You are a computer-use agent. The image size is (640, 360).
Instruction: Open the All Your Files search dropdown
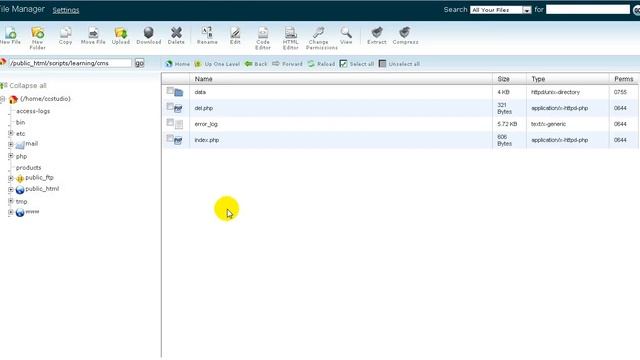tap(501, 10)
